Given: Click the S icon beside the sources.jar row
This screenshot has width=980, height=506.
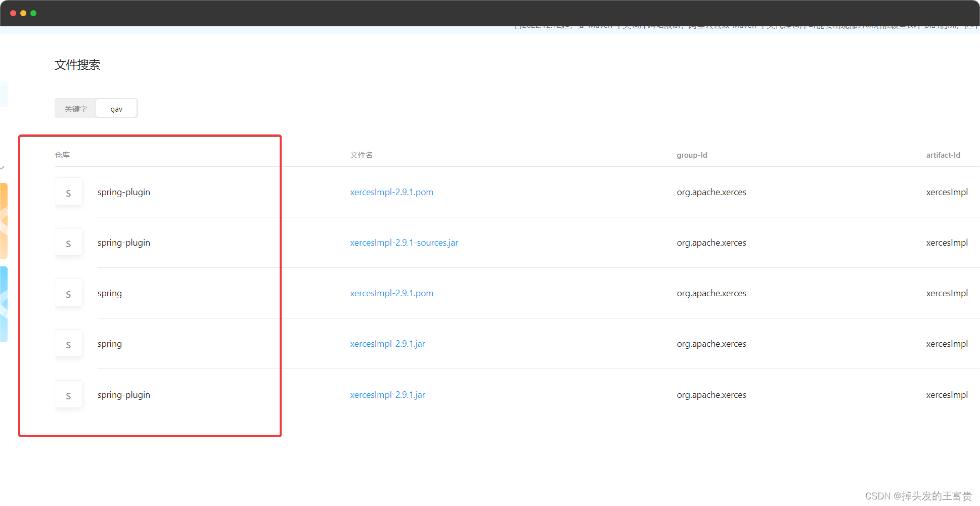Looking at the screenshot, I should tap(68, 242).
